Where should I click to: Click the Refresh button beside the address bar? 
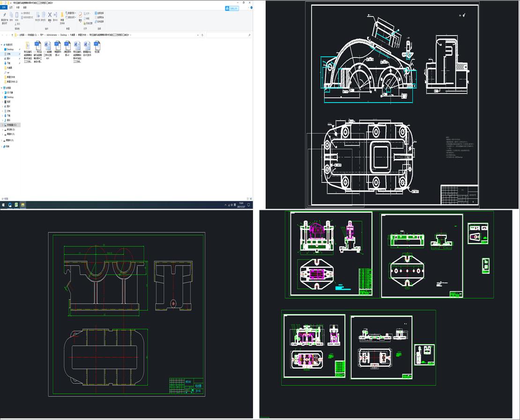202,35
